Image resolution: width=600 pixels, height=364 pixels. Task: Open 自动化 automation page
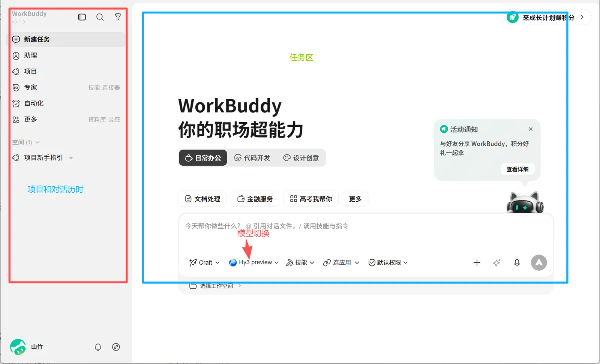(x=66, y=103)
